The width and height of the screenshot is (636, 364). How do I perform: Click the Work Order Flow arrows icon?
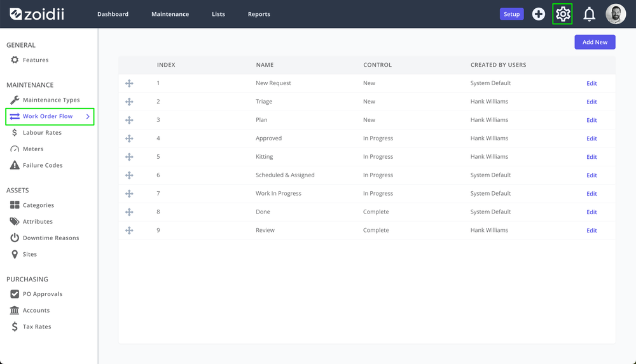tap(15, 116)
